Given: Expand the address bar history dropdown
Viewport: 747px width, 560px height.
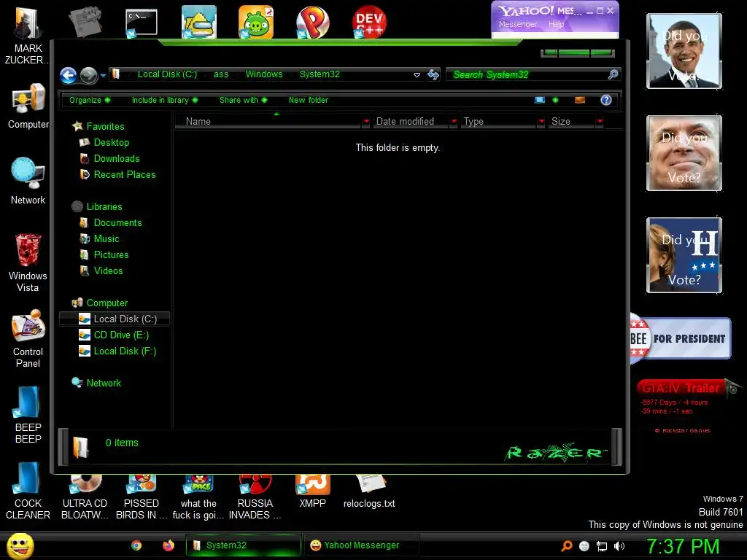Looking at the screenshot, I should point(417,75).
